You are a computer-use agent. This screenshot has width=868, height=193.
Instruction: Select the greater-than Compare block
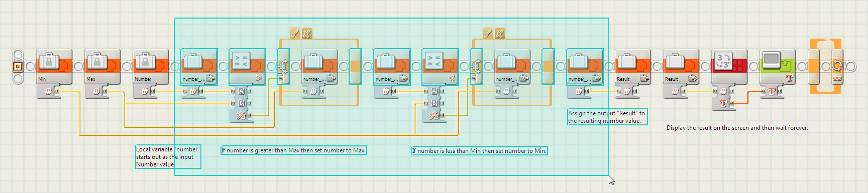[x=247, y=66]
